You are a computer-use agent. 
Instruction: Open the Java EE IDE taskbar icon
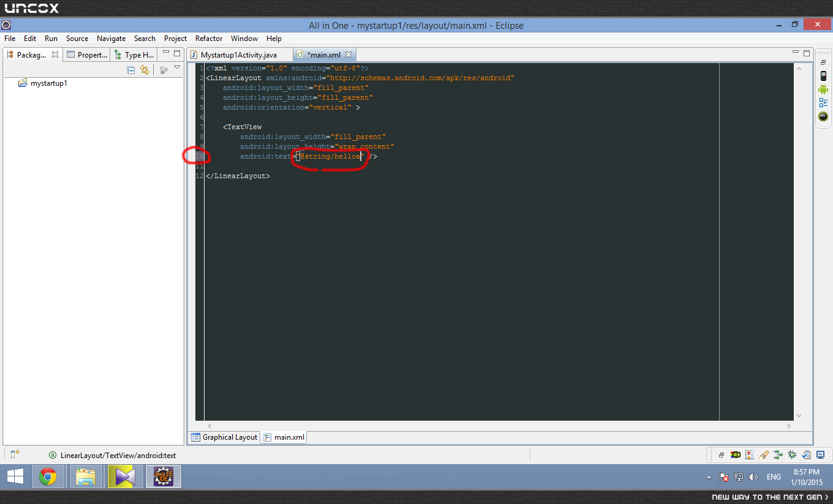tap(164, 476)
